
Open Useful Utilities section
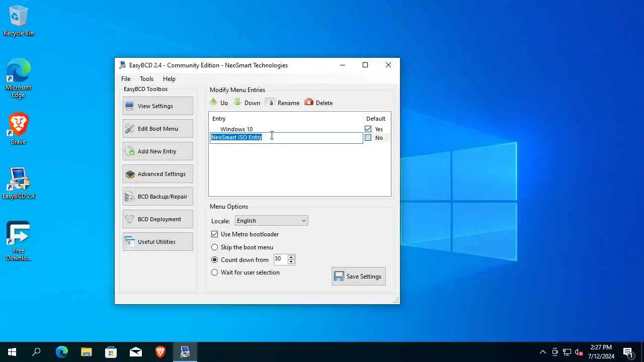coord(157,242)
